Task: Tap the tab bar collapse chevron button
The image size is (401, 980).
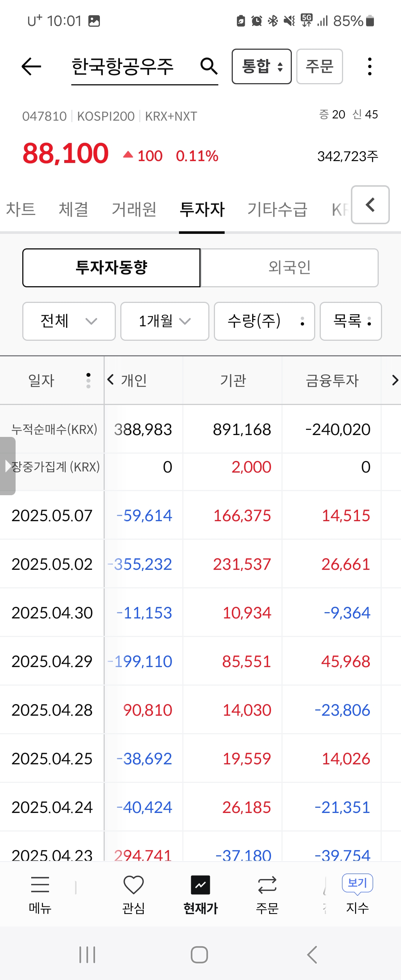Action: (370, 205)
